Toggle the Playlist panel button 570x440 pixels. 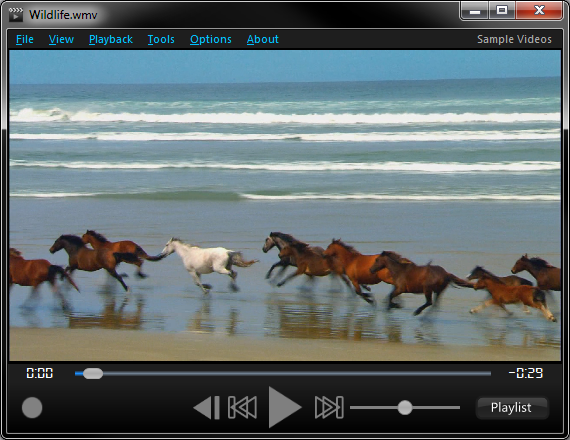[x=511, y=408]
